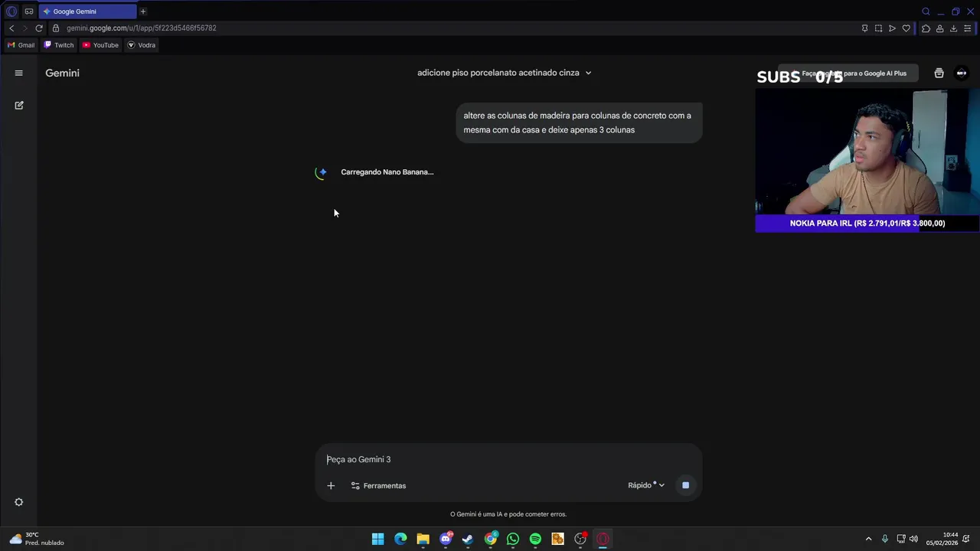Open Steam from the taskbar
This screenshot has height=551, width=980.
468,539
